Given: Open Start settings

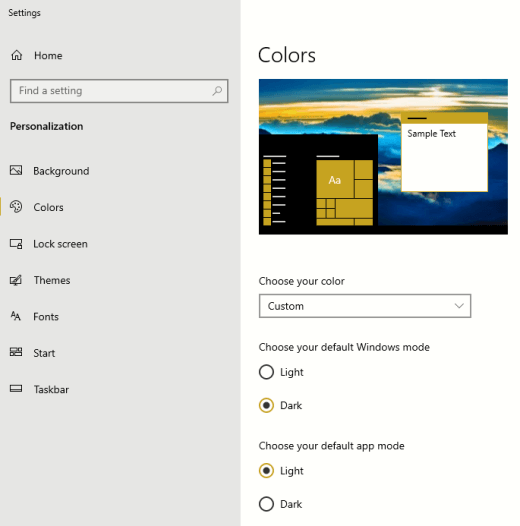Looking at the screenshot, I should [44, 353].
